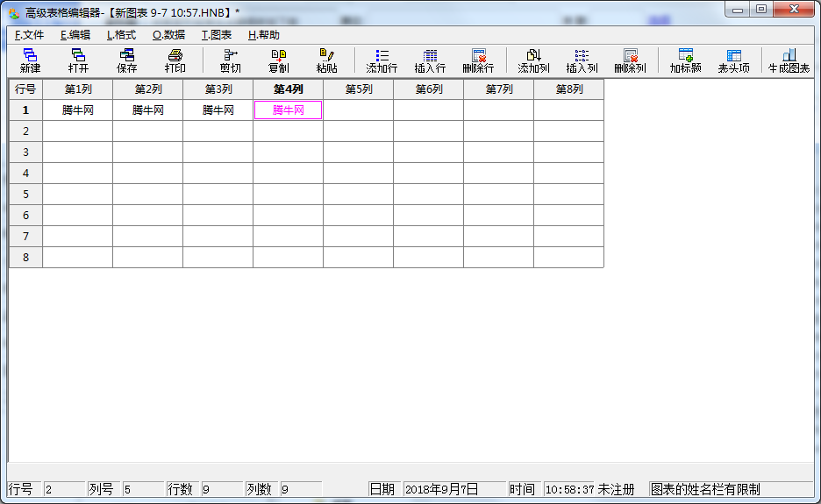Save the table with 保存 icon
Viewport: 821px width, 504px height.
[x=126, y=60]
